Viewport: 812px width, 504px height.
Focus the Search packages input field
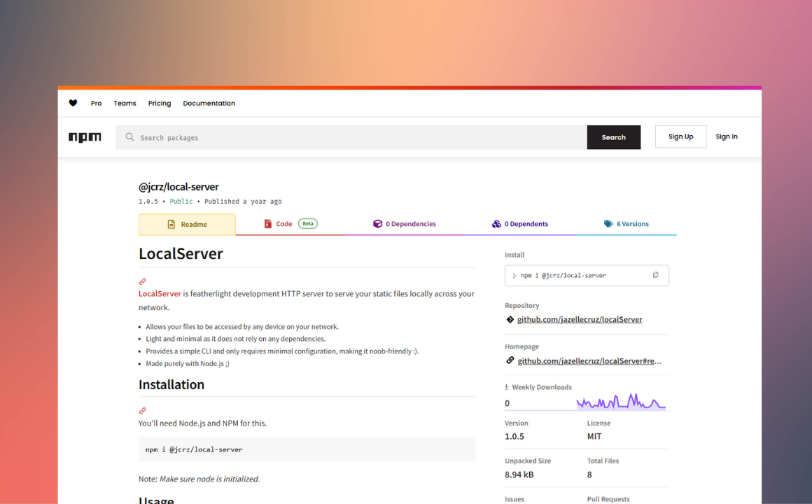pos(357,138)
